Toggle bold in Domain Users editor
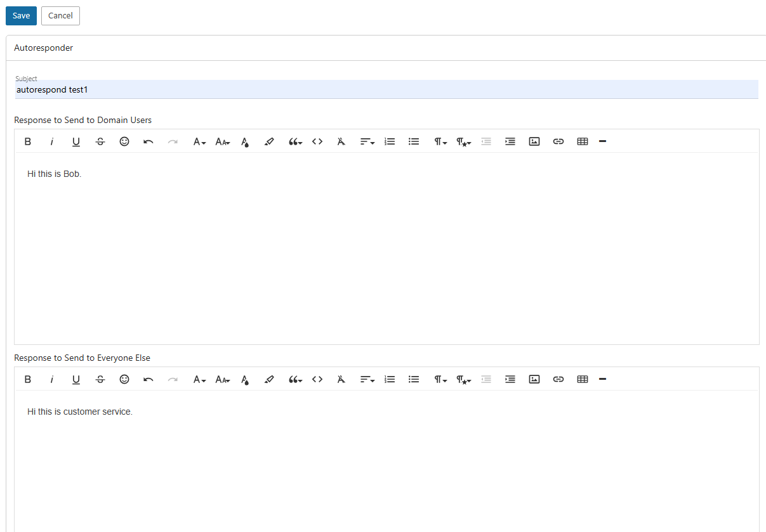Image resolution: width=766 pixels, height=532 pixels. pyautogui.click(x=28, y=141)
